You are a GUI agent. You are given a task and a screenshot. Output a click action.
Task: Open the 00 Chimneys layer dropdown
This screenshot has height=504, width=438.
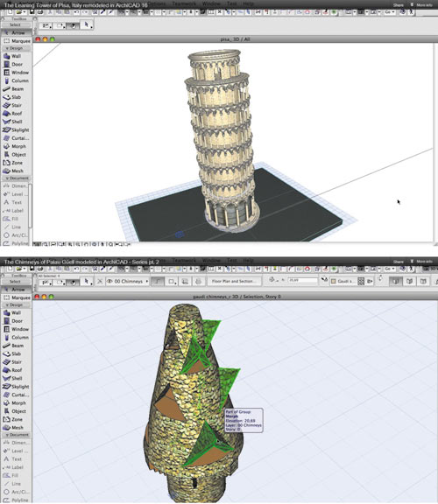(128, 281)
